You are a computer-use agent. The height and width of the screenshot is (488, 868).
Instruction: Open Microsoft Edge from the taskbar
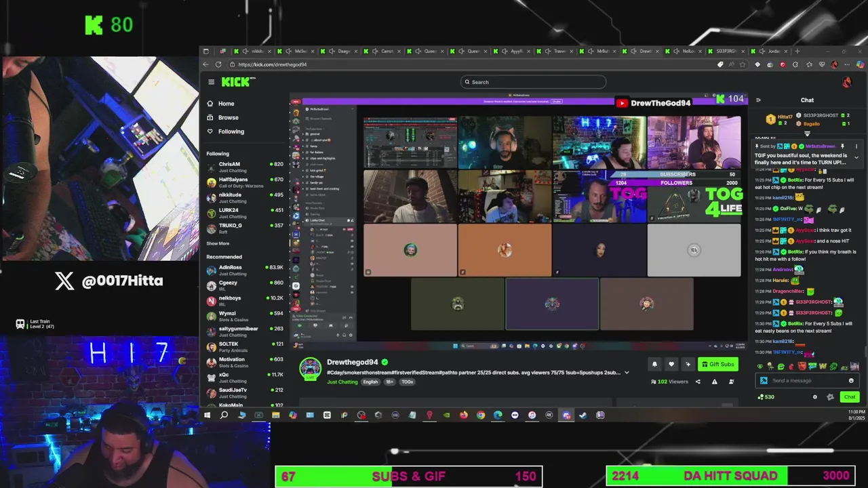(x=498, y=415)
